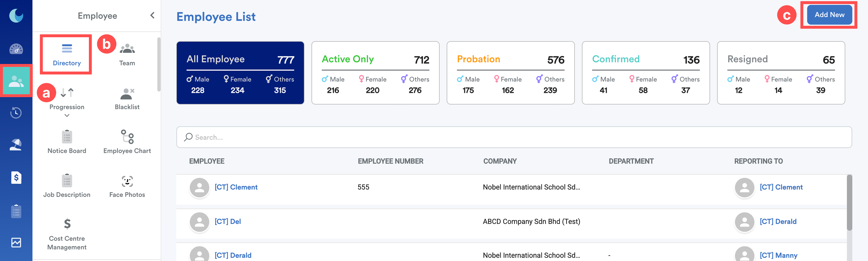868x261 pixels.
Task: Open the dashboard gauge icon in sidebar
Action: (x=16, y=49)
